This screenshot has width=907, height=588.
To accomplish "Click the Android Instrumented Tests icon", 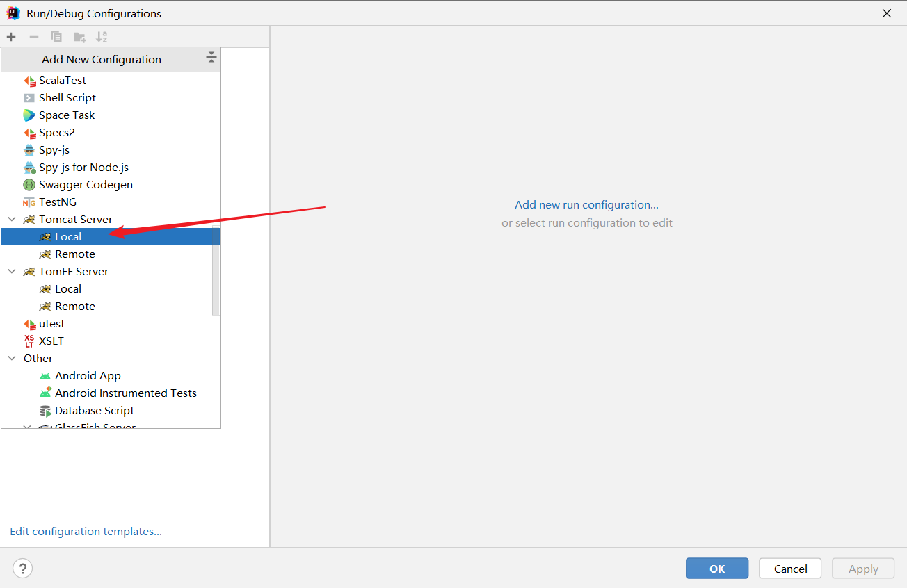I will tap(45, 393).
